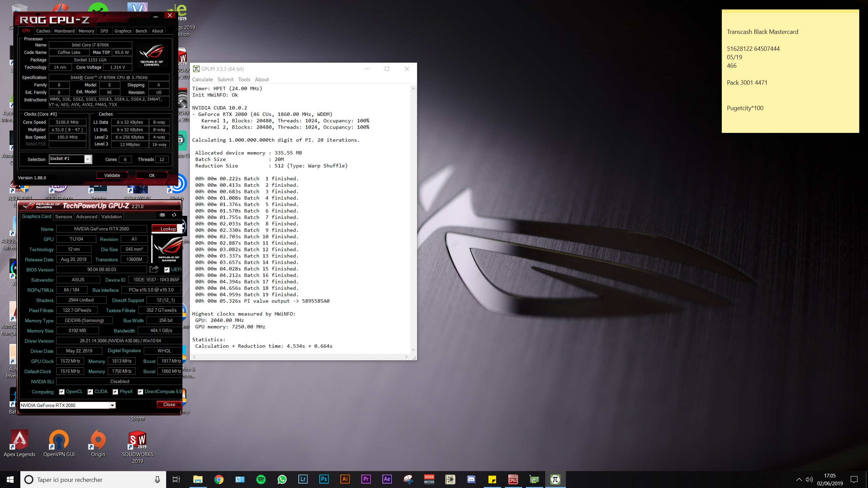Switch to the Advanced tab in GPU-Z

[87, 217]
